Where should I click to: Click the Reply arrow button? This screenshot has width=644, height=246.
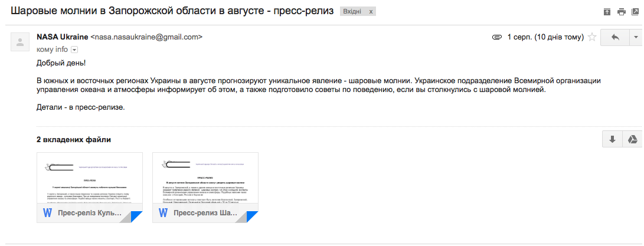pyautogui.click(x=615, y=37)
